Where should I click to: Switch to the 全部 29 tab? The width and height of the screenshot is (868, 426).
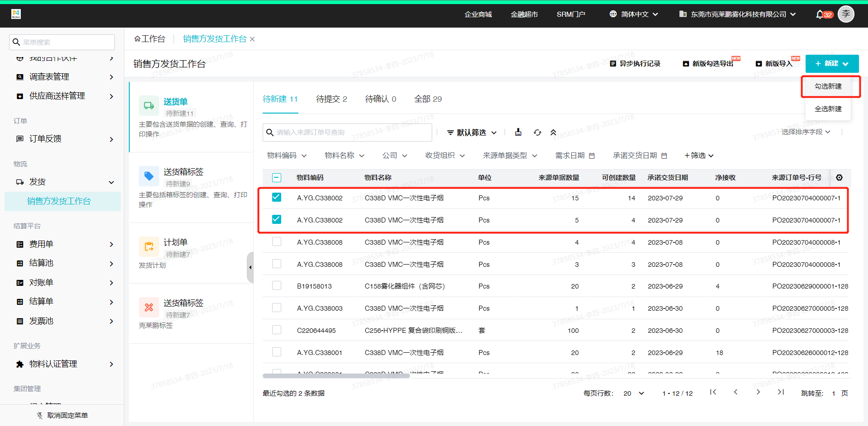point(428,99)
